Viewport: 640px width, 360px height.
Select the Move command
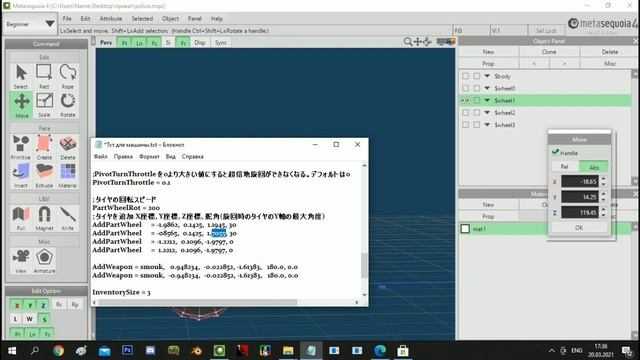pos(21,105)
